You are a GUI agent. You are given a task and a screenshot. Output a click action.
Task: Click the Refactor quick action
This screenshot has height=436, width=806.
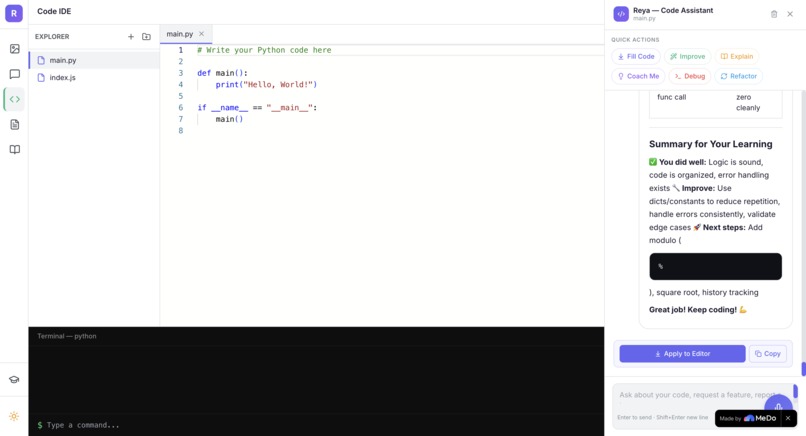tap(738, 76)
